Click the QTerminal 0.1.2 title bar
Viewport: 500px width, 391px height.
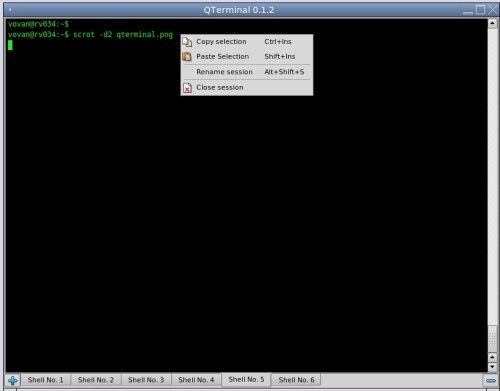click(x=239, y=10)
